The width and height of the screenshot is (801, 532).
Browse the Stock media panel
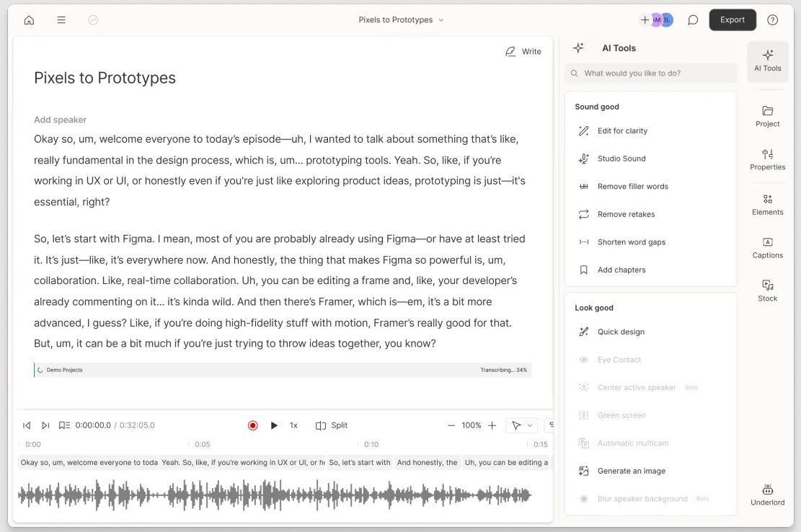click(767, 291)
